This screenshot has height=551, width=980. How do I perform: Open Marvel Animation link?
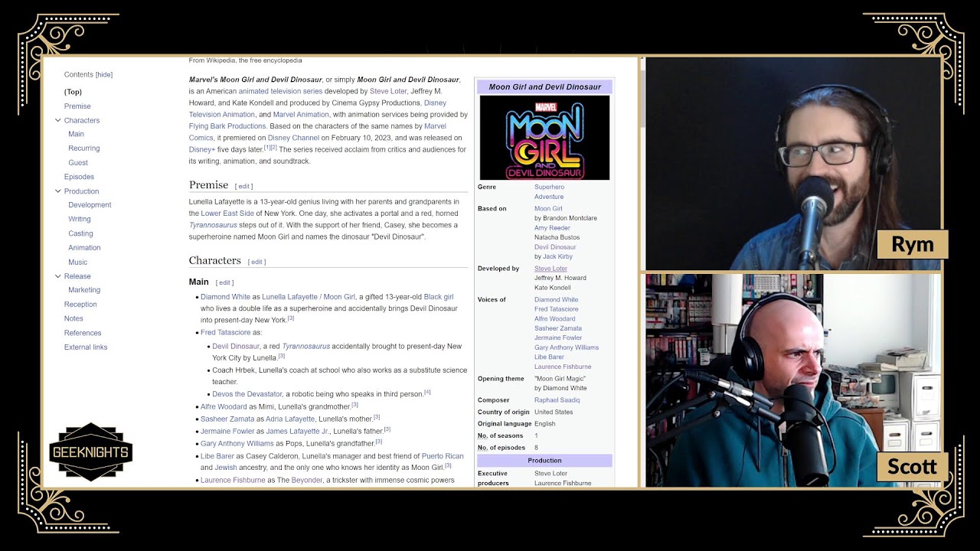[301, 115]
